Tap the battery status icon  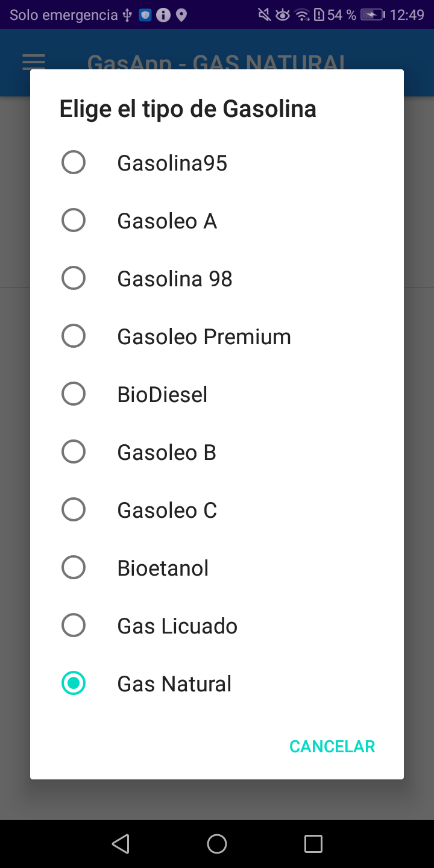click(372, 15)
